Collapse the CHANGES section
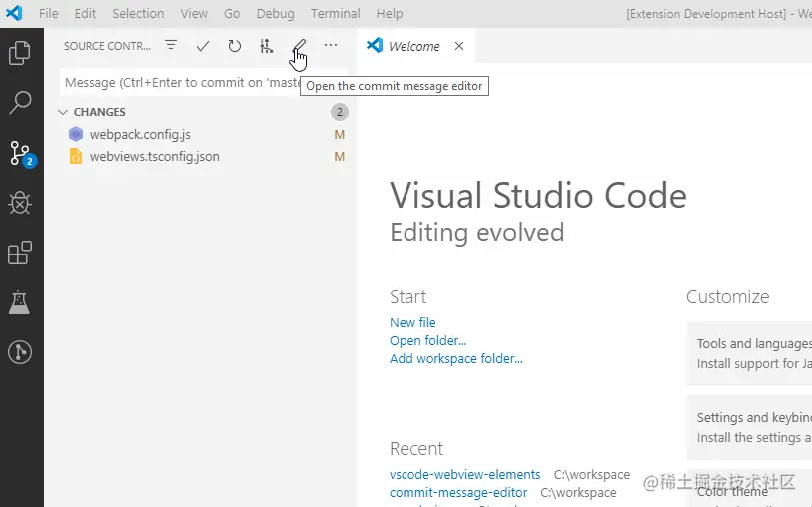This screenshot has width=812, height=507. 63,112
